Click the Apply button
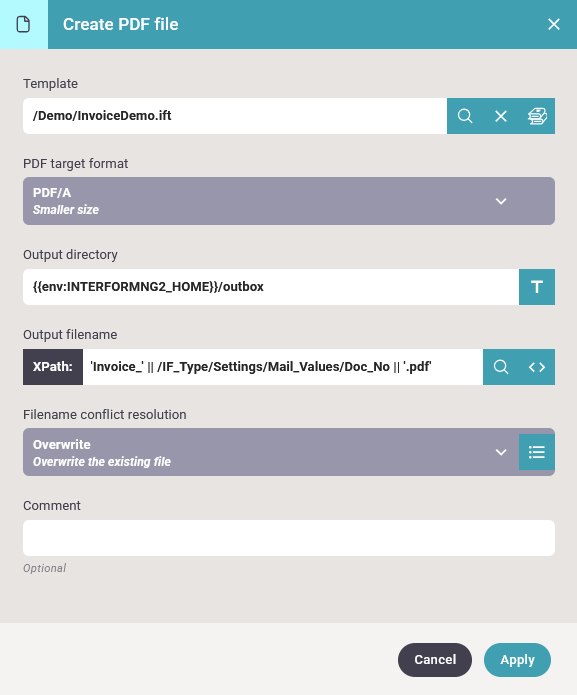The width and height of the screenshot is (577, 695). tap(517, 660)
